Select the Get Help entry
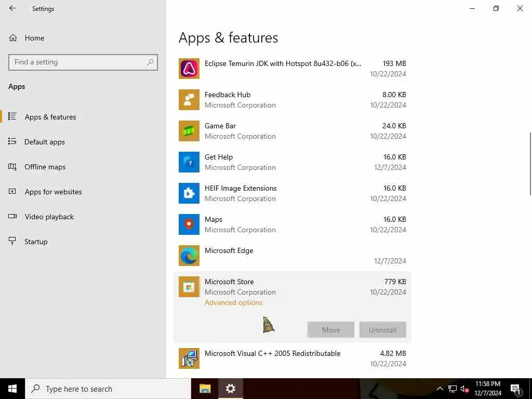Viewport: 532px width, 399px height. tap(292, 162)
